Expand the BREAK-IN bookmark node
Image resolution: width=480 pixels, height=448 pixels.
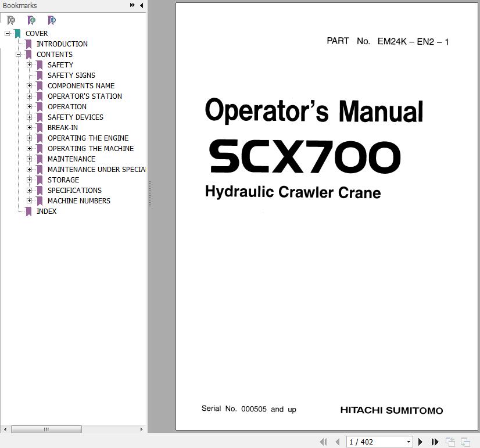pos(30,128)
